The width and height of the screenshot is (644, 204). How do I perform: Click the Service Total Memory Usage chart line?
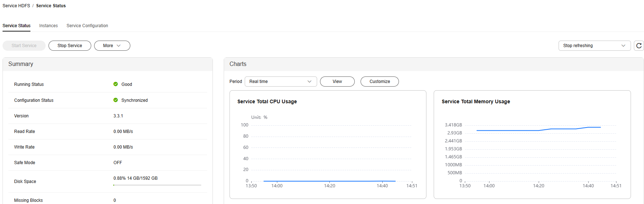tap(539, 129)
